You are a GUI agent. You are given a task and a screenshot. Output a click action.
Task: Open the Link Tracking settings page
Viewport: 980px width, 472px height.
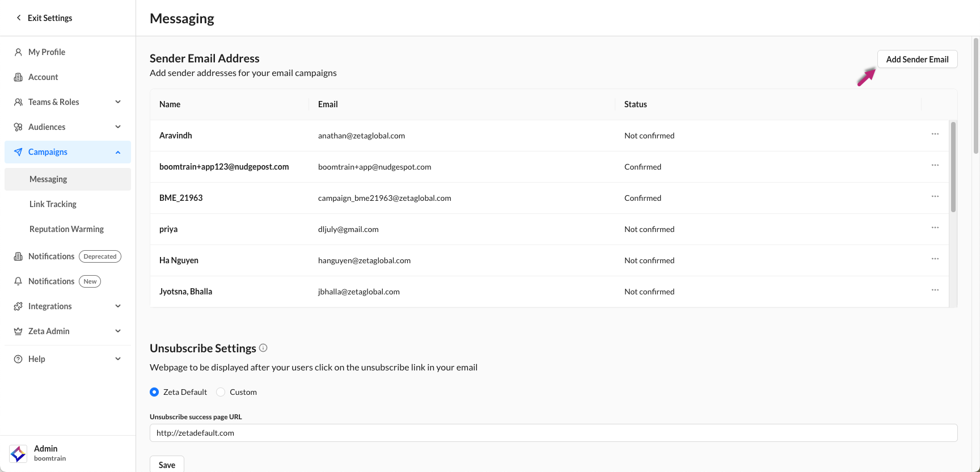tap(53, 204)
